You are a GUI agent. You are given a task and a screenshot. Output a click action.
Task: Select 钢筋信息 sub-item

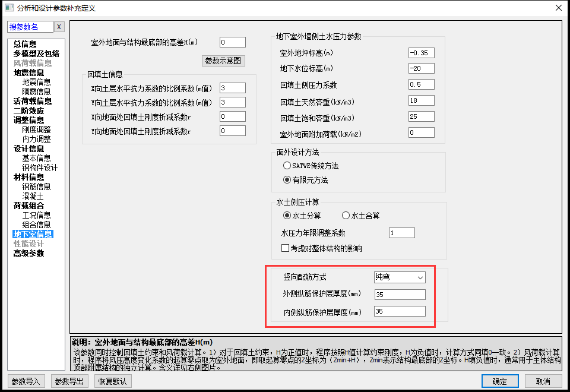click(x=36, y=186)
